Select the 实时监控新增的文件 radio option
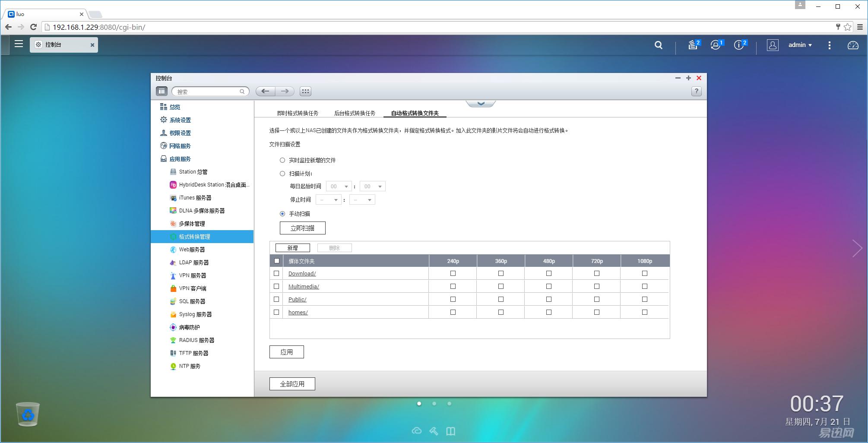This screenshot has width=868, height=443. click(x=282, y=160)
